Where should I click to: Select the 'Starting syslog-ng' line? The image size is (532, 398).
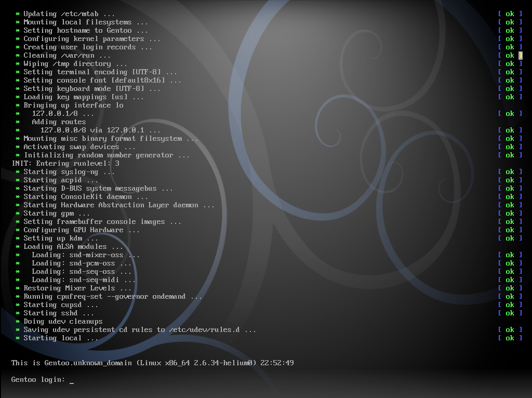coord(69,172)
